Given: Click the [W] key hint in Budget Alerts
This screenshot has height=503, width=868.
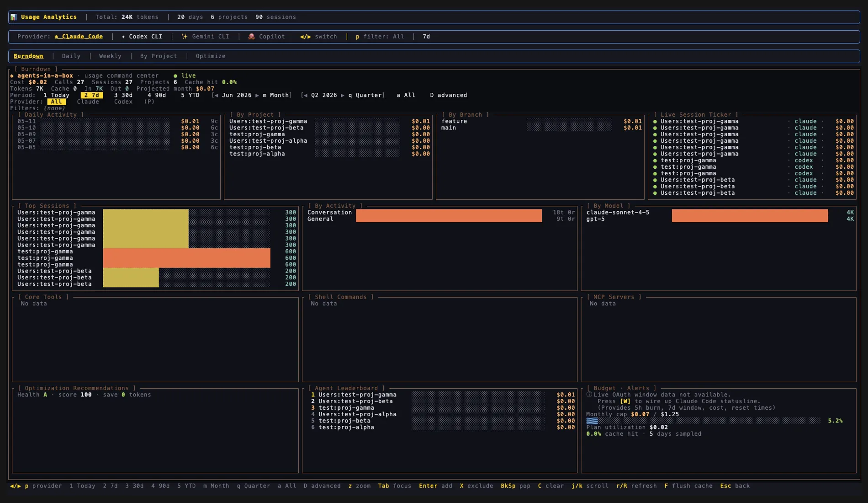Looking at the screenshot, I should (625, 401).
